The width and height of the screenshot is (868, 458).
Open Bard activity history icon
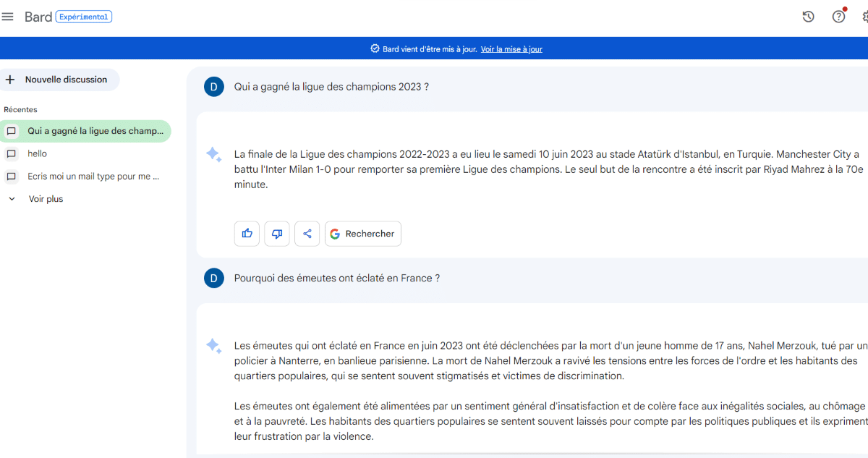click(809, 17)
